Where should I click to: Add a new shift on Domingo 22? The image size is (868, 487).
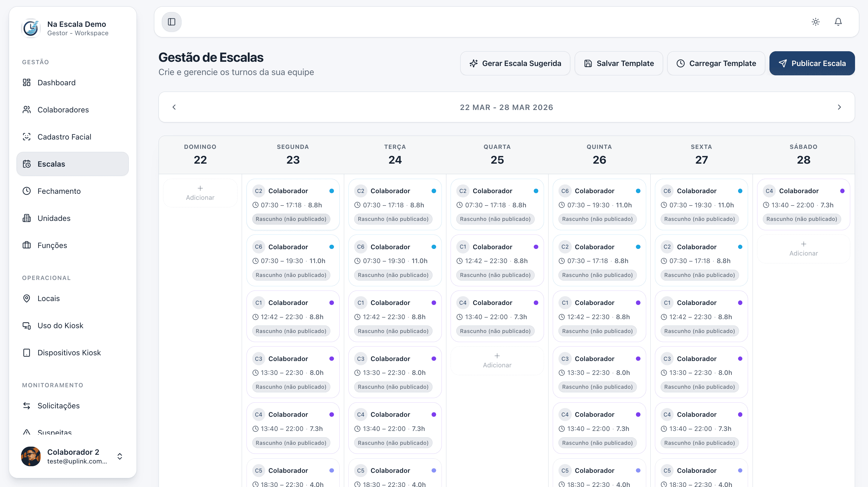(200, 193)
